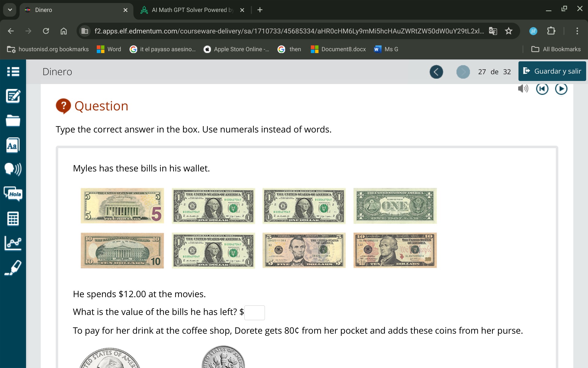Activate the text-to-speech speaking head tool
This screenshot has height=368, width=588.
coord(13,169)
